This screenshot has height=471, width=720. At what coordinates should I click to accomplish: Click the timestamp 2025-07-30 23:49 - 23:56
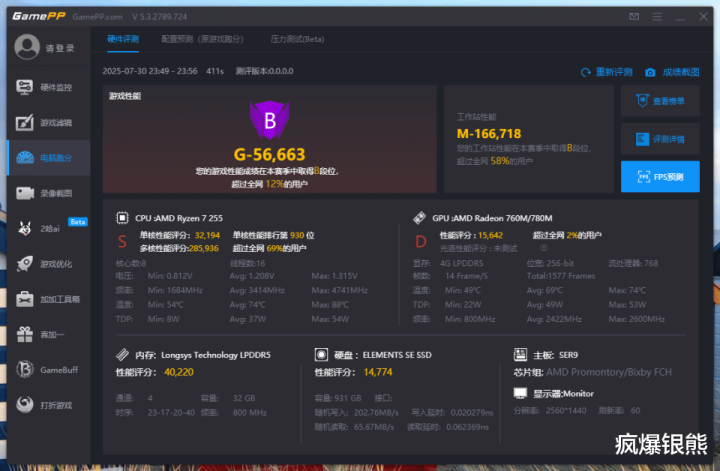150,71
